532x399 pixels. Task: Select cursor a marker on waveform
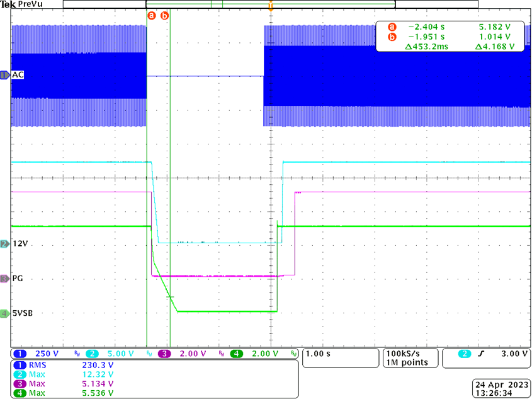(x=151, y=15)
